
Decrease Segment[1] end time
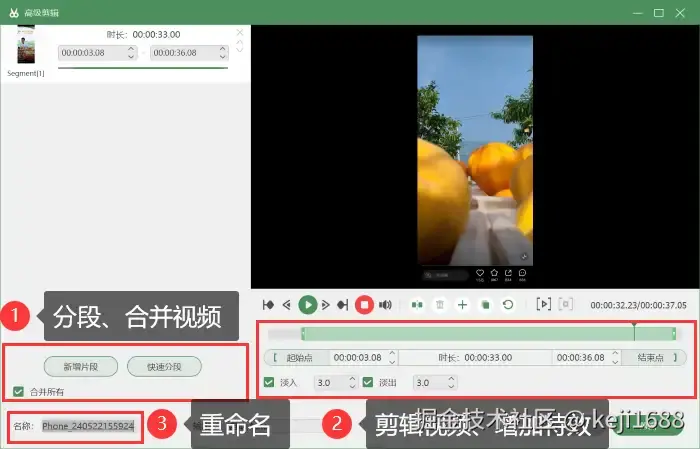223,57
